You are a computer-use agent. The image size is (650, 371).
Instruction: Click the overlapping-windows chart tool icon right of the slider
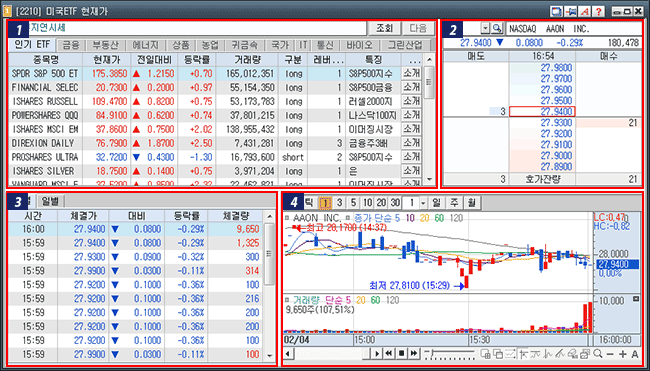point(498,354)
